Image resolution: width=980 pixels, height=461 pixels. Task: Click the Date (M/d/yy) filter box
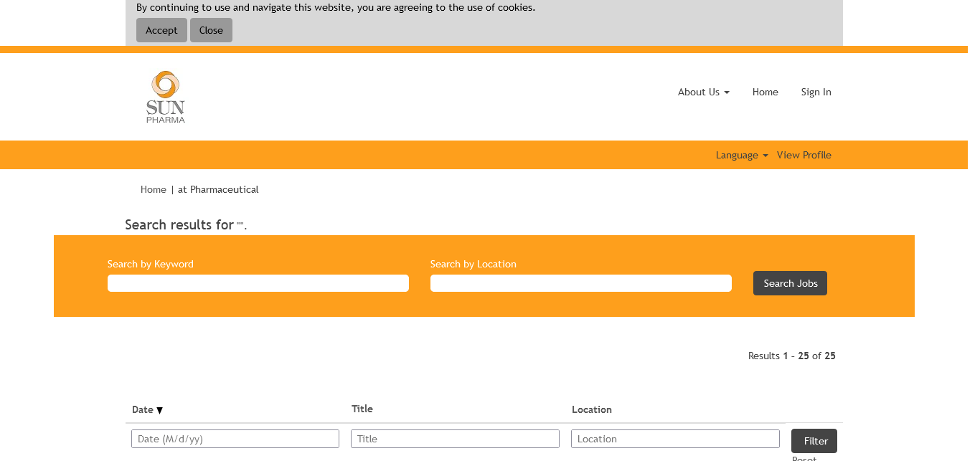[x=235, y=439]
